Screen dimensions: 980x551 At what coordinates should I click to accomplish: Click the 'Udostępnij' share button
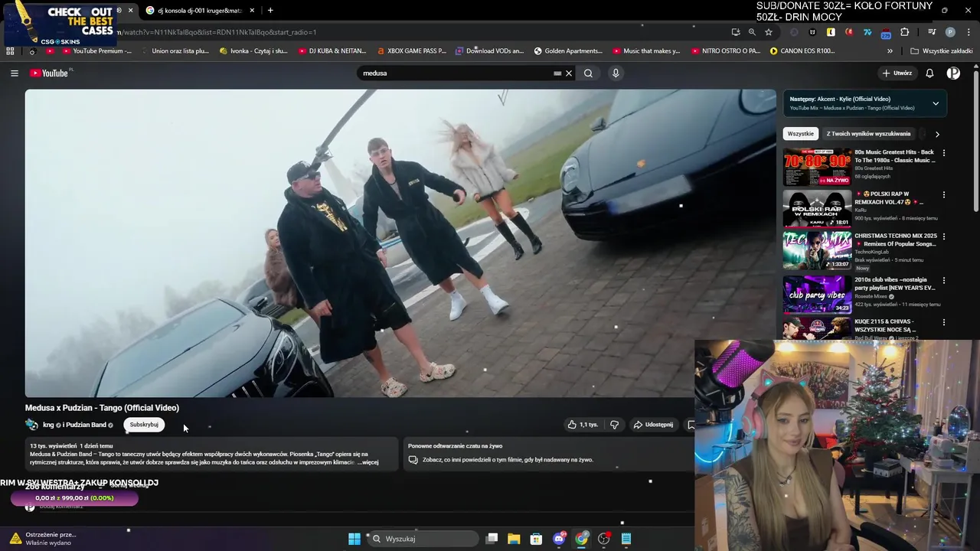point(653,425)
